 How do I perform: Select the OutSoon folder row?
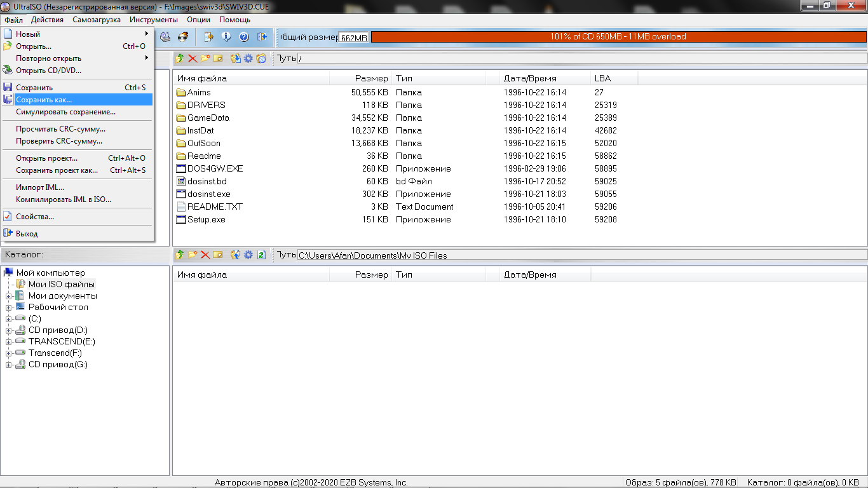click(407, 143)
